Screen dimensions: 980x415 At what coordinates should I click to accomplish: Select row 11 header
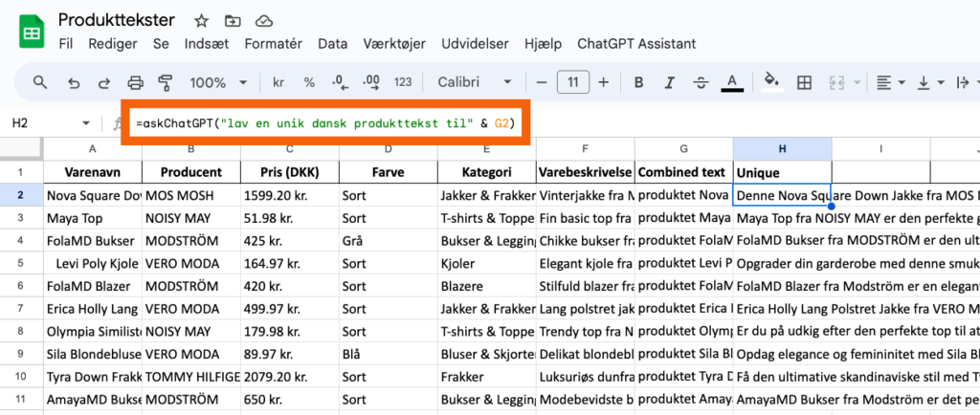pos(21,400)
